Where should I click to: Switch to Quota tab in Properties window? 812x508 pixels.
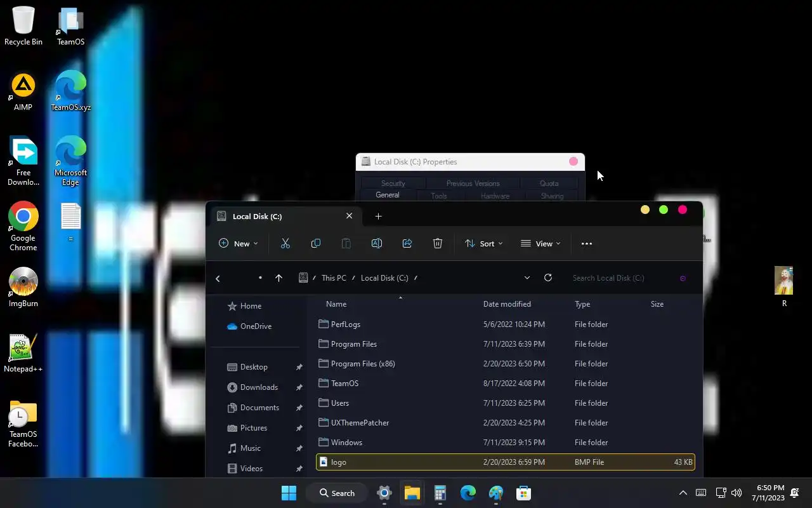pos(549,184)
